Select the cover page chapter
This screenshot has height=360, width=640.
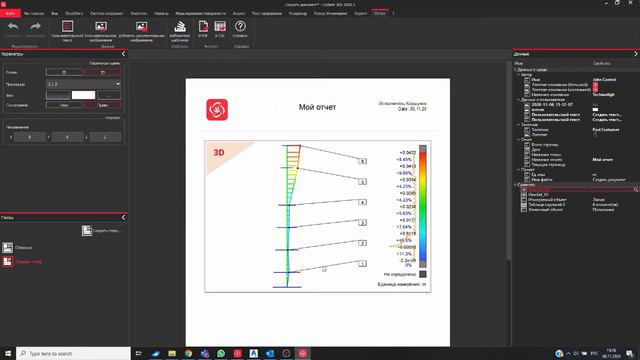tap(18, 247)
